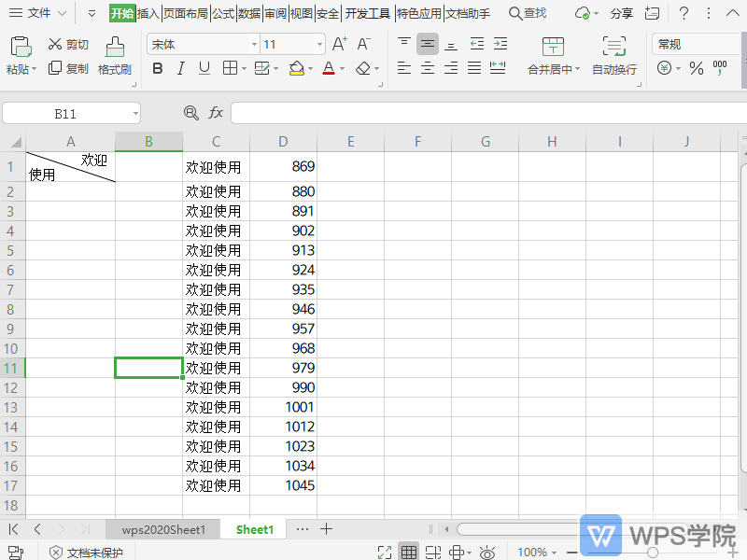747x560 pixels.
Task: Apply italic formatting with the I icon
Action: point(181,68)
